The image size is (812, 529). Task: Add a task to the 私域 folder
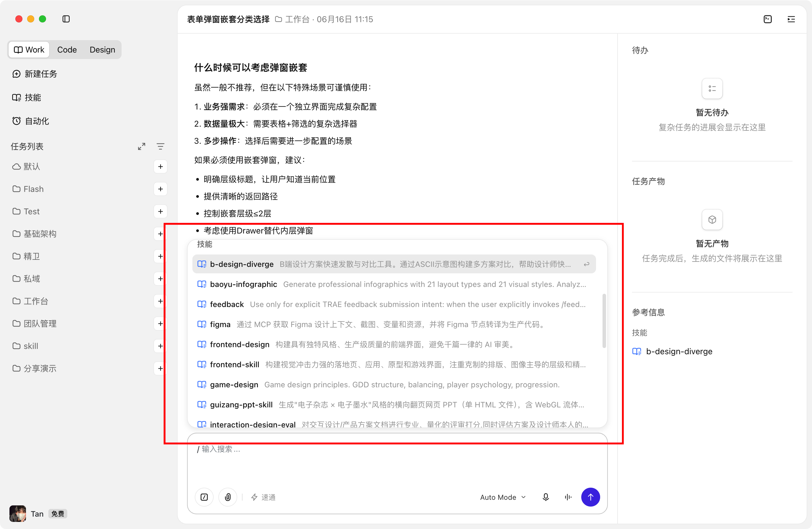[x=160, y=279]
